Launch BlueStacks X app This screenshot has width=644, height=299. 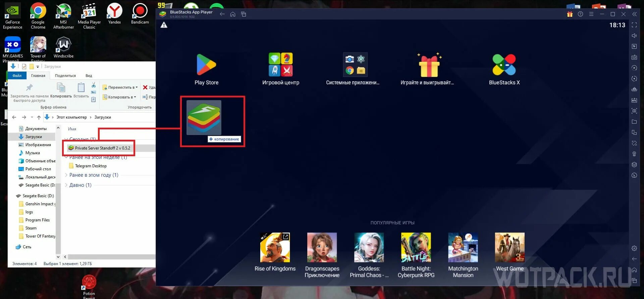tap(504, 69)
